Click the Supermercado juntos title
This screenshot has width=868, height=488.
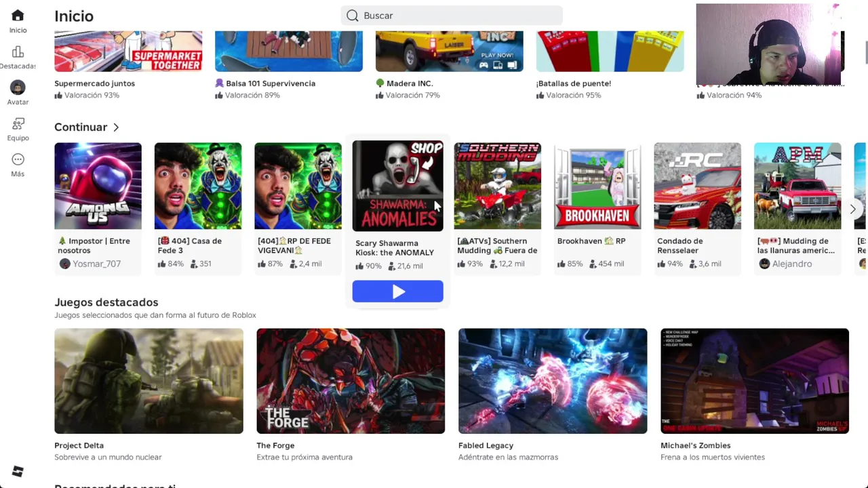click(94, 83)
